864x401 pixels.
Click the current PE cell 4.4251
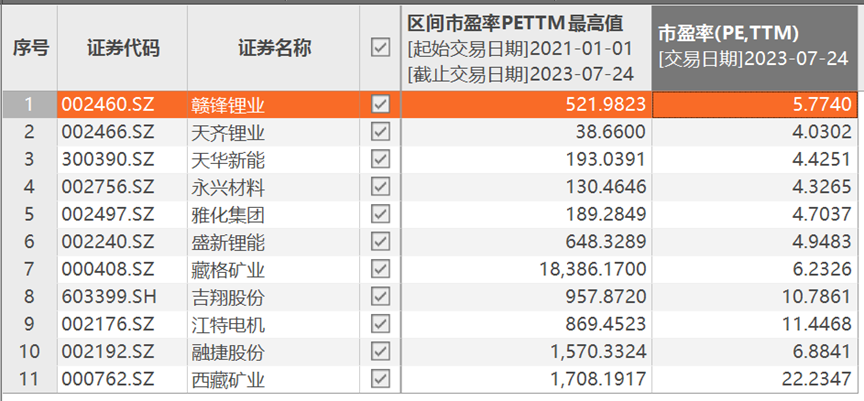[754, 159]
